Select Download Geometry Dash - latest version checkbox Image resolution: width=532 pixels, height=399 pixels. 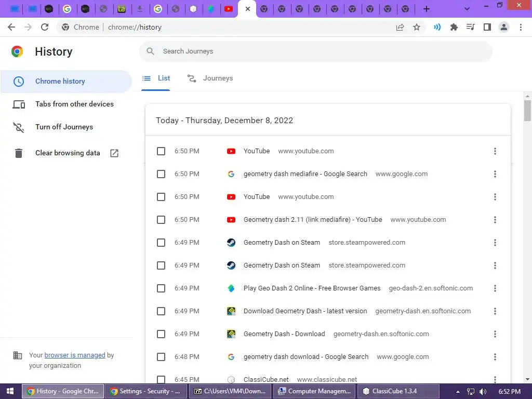(161, 311)
